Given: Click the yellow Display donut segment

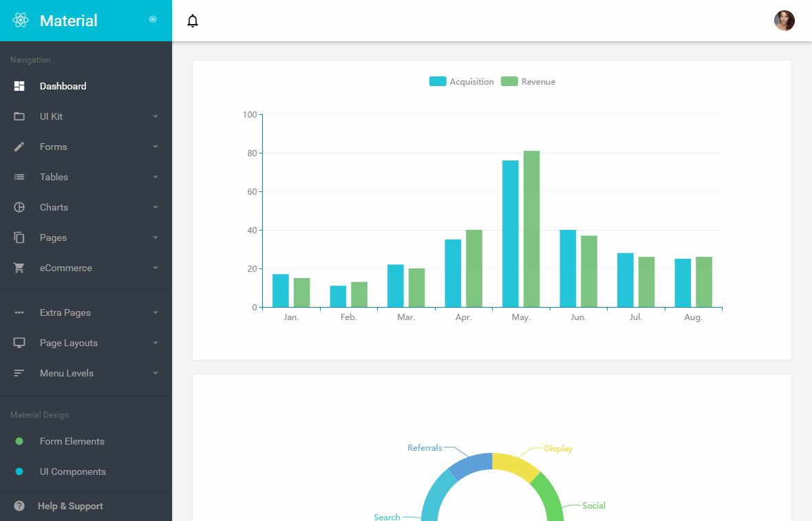Looking at the screenshot, I should pyautogui.click(x=516, y=465).
